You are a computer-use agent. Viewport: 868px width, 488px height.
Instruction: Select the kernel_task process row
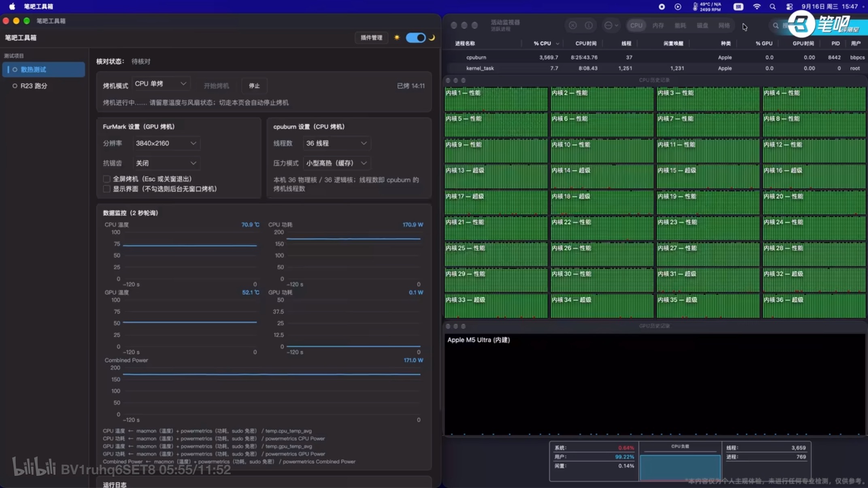click(x=655, y=68)
